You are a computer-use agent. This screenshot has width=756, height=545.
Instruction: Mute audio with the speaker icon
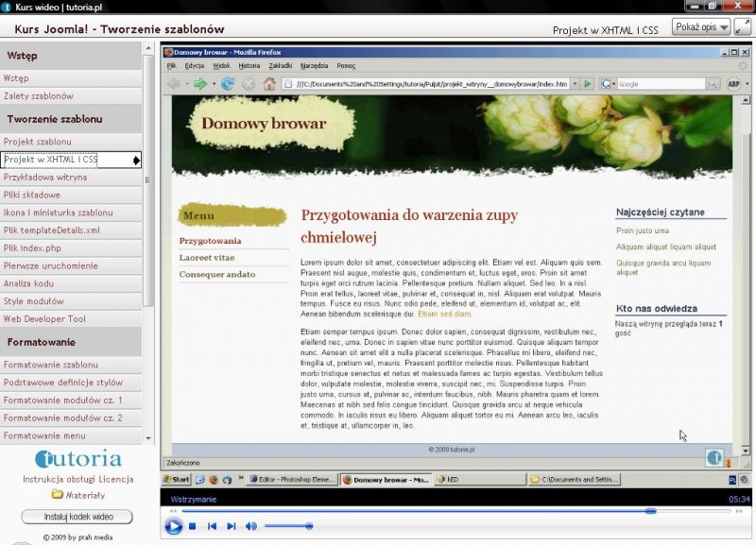[251, 526]
